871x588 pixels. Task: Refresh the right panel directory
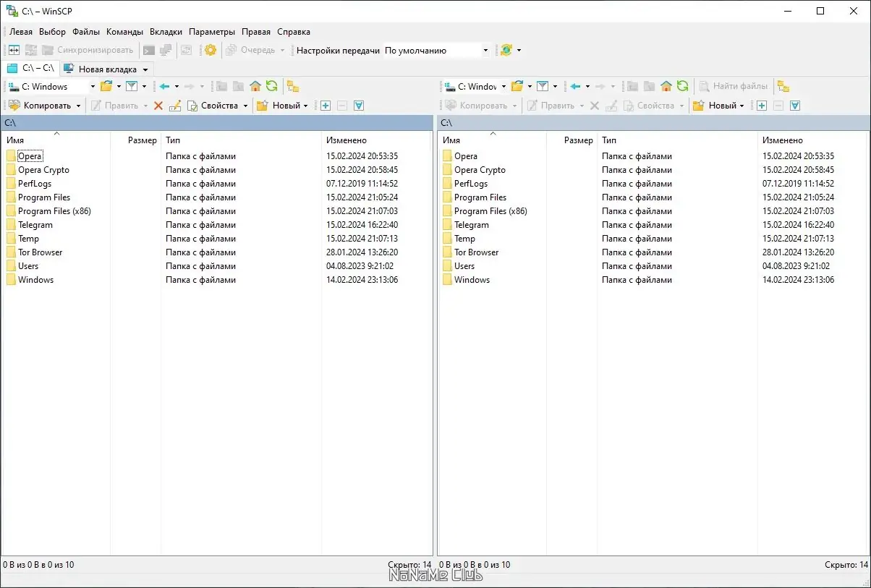tap(682, 86)
